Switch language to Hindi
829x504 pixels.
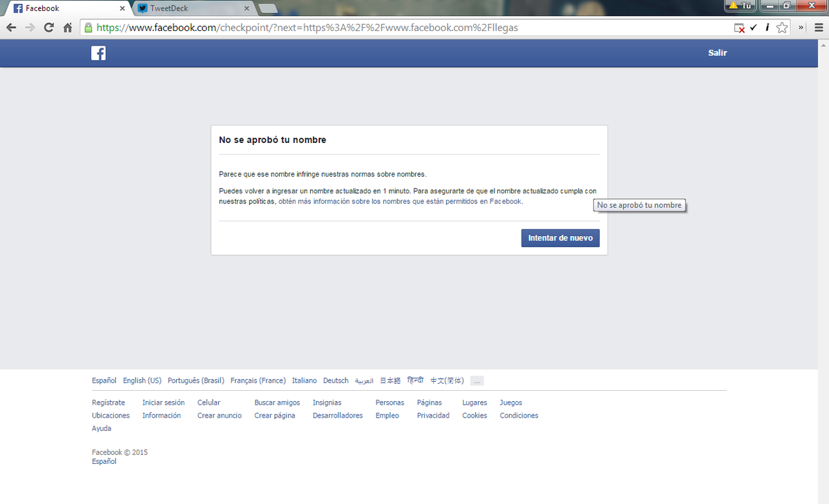point(415,380)
